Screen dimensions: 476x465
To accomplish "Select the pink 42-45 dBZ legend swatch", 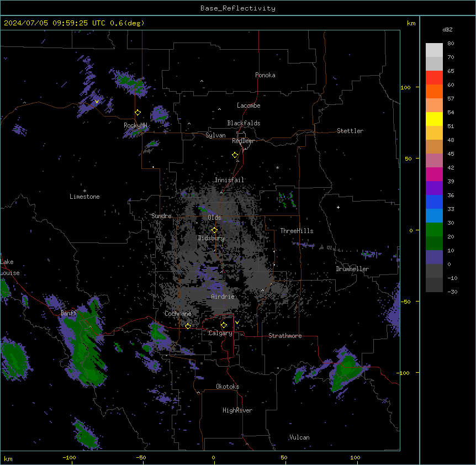I will [x=434, y=161].
